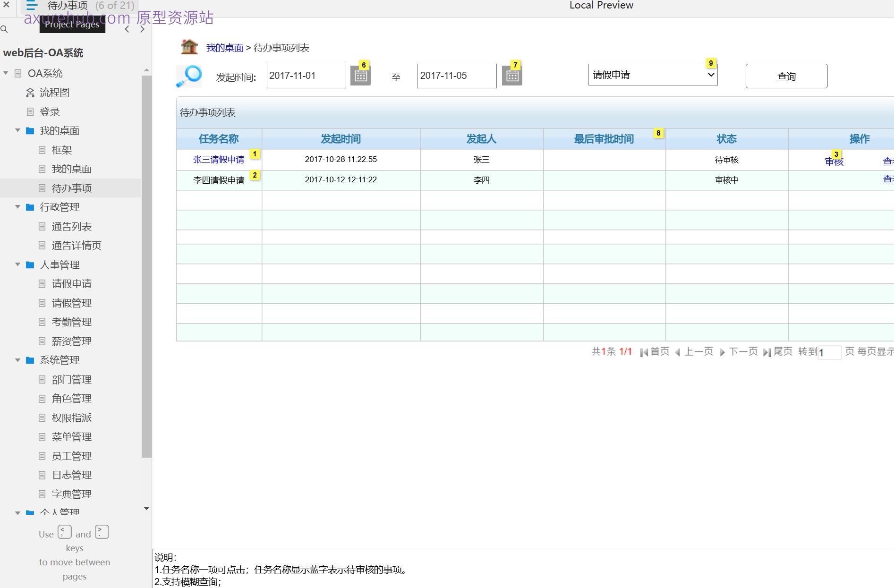This screenshot has width=894, height=588.
Task: Click 审核 link in 张三 row
Action: point(834,162)
